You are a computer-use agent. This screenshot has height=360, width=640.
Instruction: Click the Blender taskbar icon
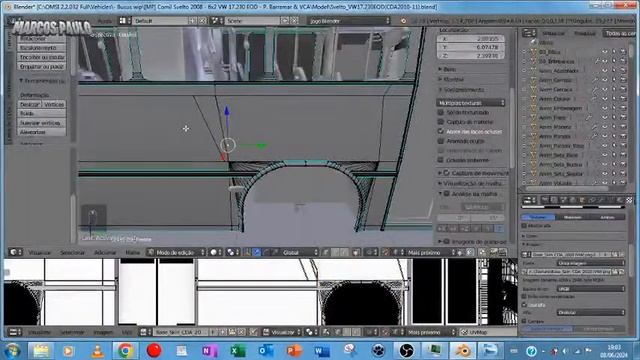(x=462, y=350)
